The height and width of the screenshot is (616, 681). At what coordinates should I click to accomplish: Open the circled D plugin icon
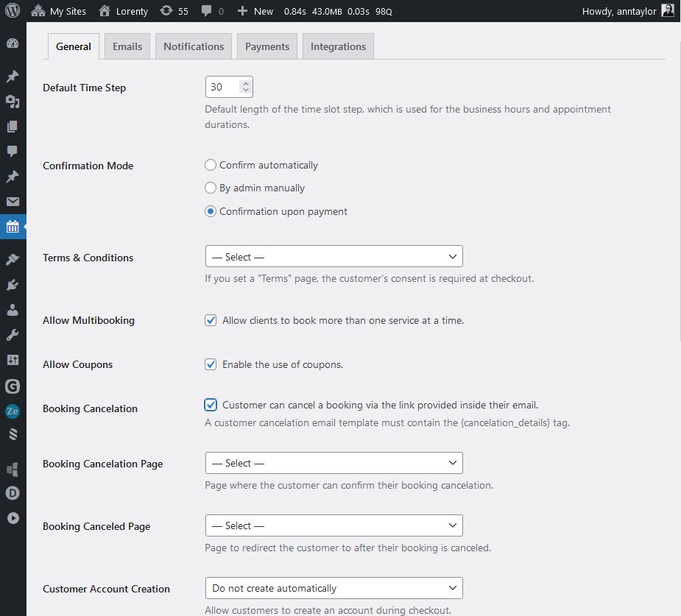13,493
